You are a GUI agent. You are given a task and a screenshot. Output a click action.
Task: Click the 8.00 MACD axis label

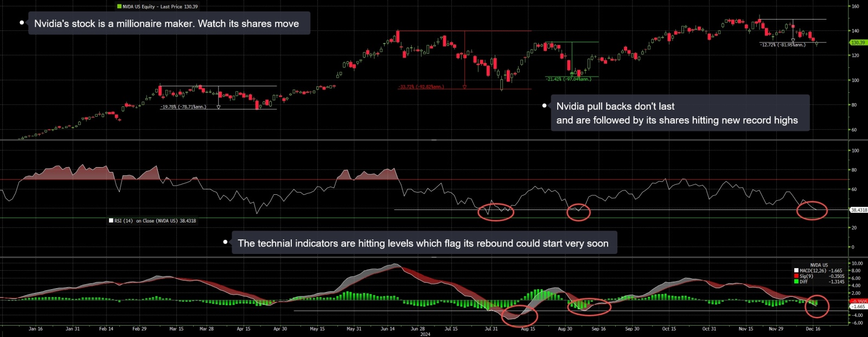coord(857,271)
